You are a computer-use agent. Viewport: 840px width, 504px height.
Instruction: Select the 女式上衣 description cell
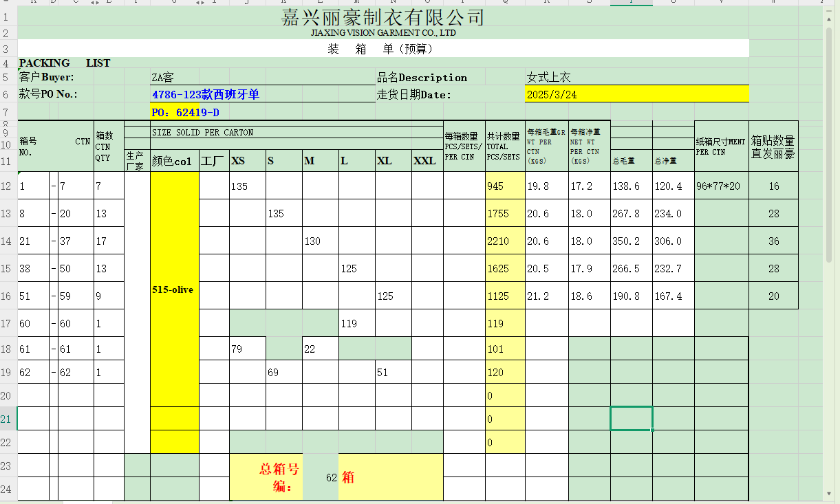coord(636,77)
